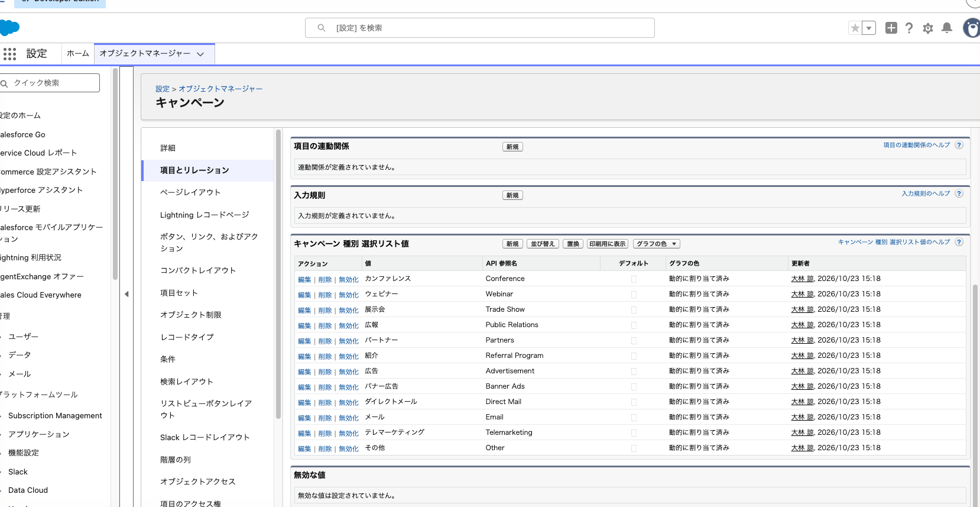Click the favorites star icon

click(855, 28)
